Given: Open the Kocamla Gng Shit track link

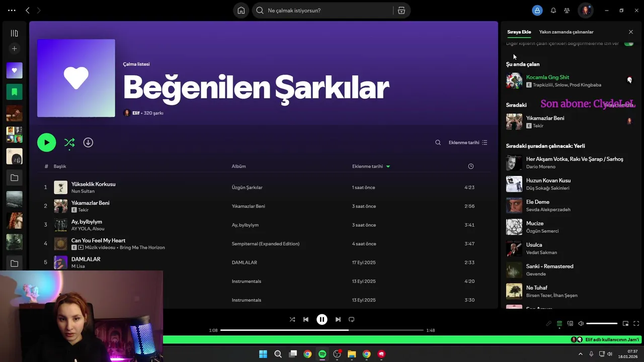Looking at the screenshot, I should 547,77.
